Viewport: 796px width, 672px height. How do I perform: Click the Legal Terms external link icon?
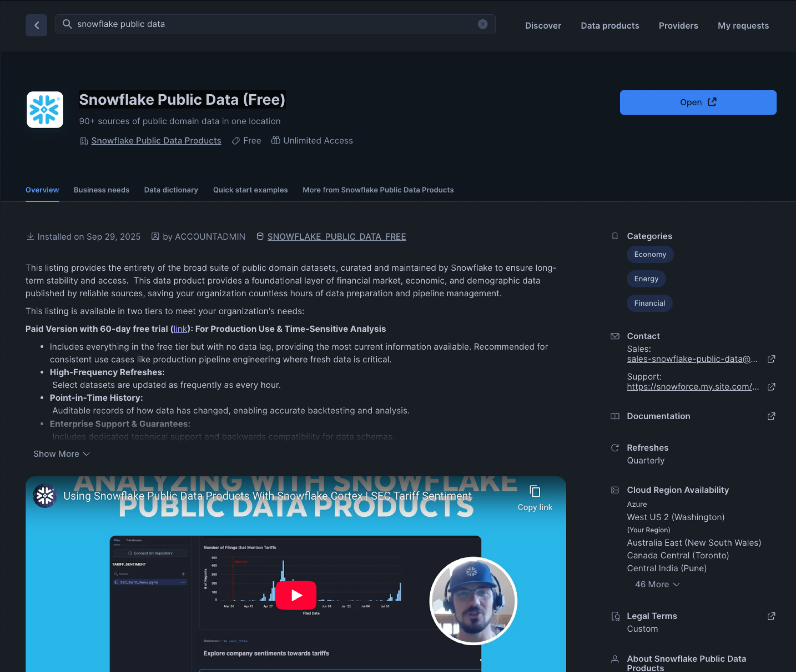pyautogui.click(x=771, y=616)
